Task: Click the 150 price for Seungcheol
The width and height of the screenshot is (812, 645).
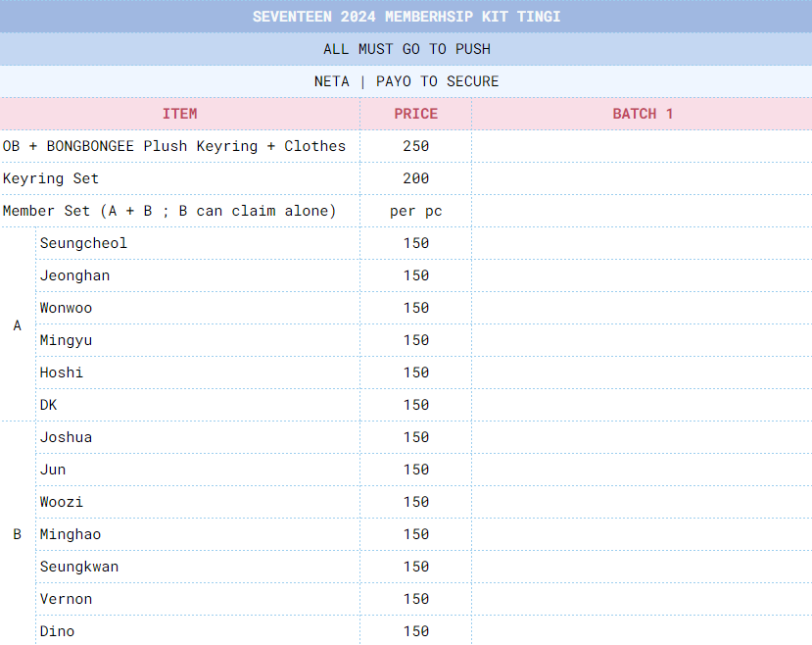Action: tap(416, 243)
